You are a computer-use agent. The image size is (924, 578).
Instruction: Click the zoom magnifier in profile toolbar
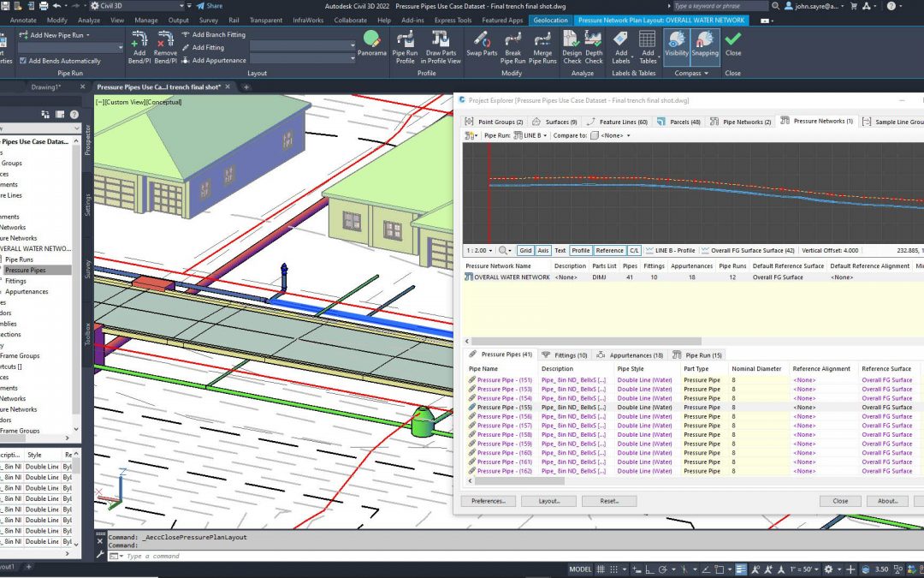505,251
